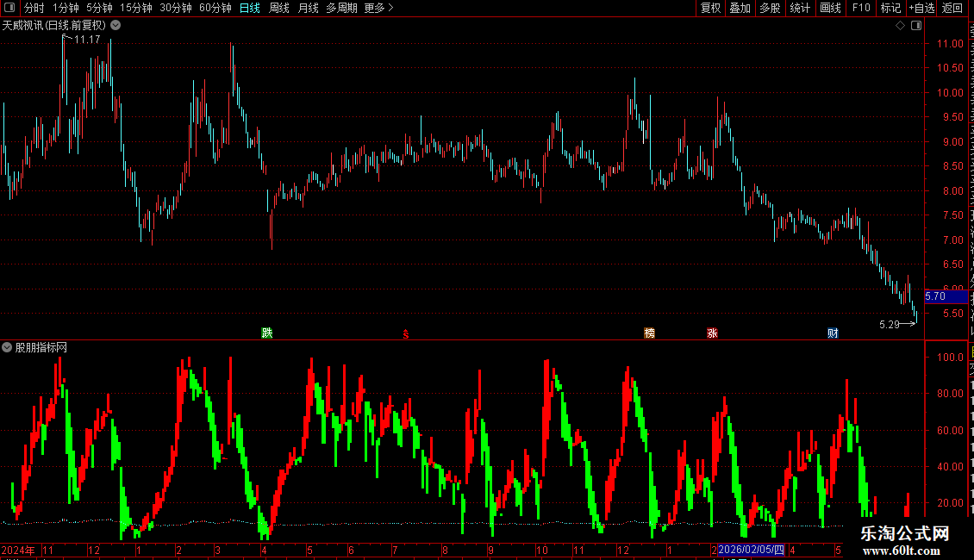Select the 5分钟 period tab
Screen dimensions: 974x560
click(99, 8)
